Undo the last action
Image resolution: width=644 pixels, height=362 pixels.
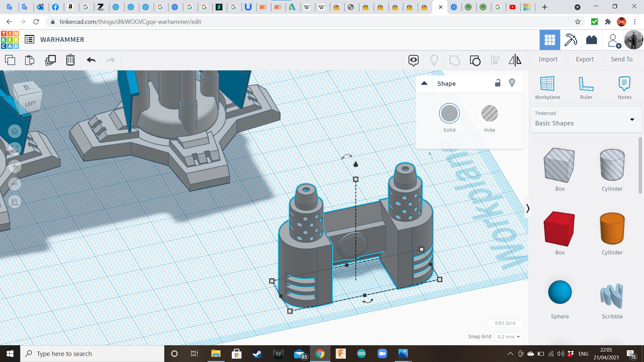click(91, 60)
